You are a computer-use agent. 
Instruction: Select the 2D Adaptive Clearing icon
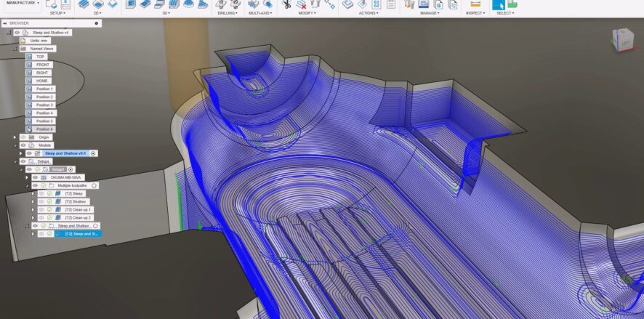pos(84,4)
